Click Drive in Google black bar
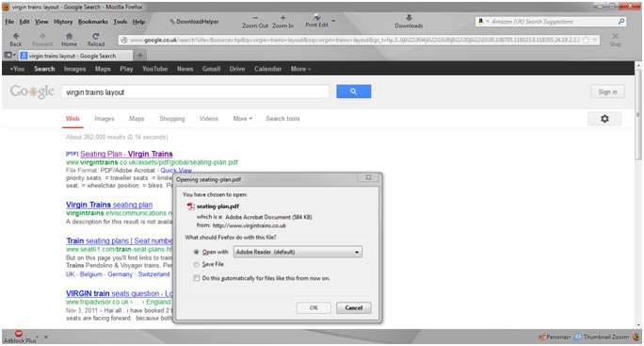Screen dimensions: 644x346 [x=237, y=69]
